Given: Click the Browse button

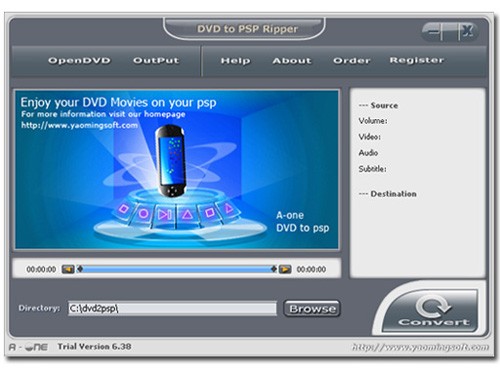Looking at the screenshot, I should coord(312,309).
